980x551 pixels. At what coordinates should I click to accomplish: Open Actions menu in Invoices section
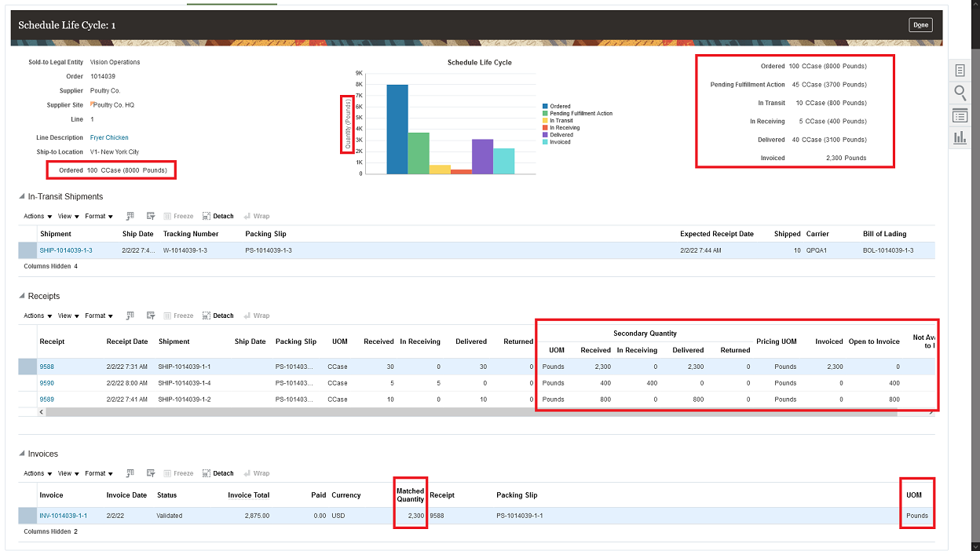tap(38, 474)
